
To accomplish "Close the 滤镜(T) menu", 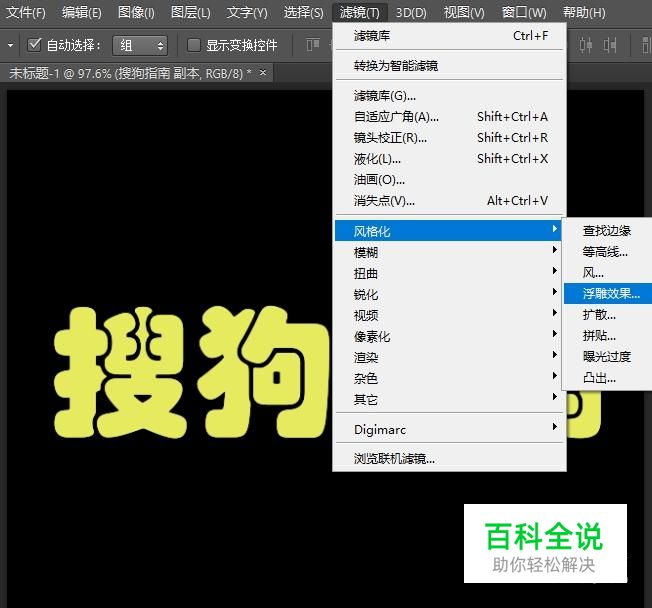I will [x=360, y=12].
